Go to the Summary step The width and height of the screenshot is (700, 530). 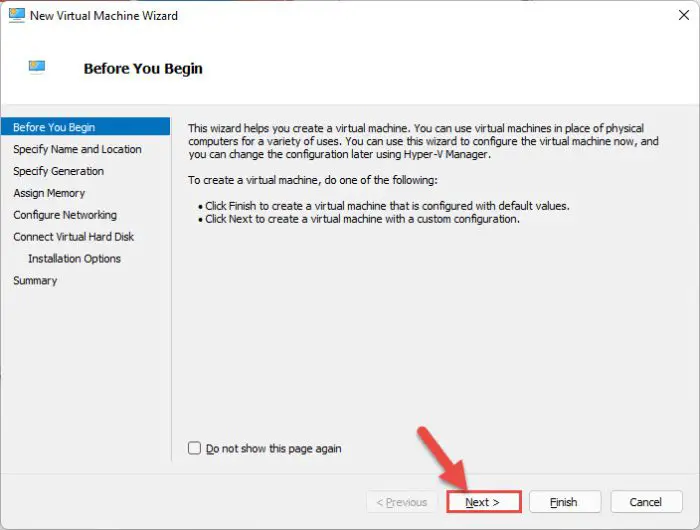(35, 281)
